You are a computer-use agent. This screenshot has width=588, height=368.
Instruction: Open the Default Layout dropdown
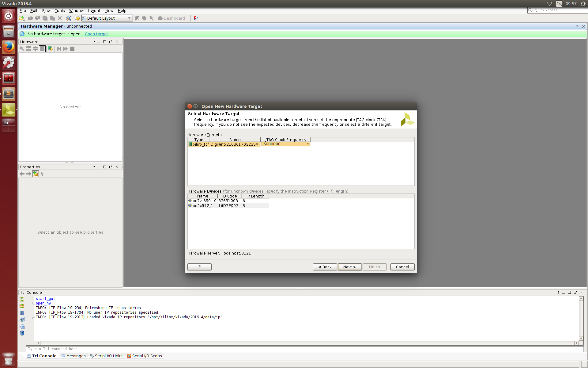coord(107,18)
